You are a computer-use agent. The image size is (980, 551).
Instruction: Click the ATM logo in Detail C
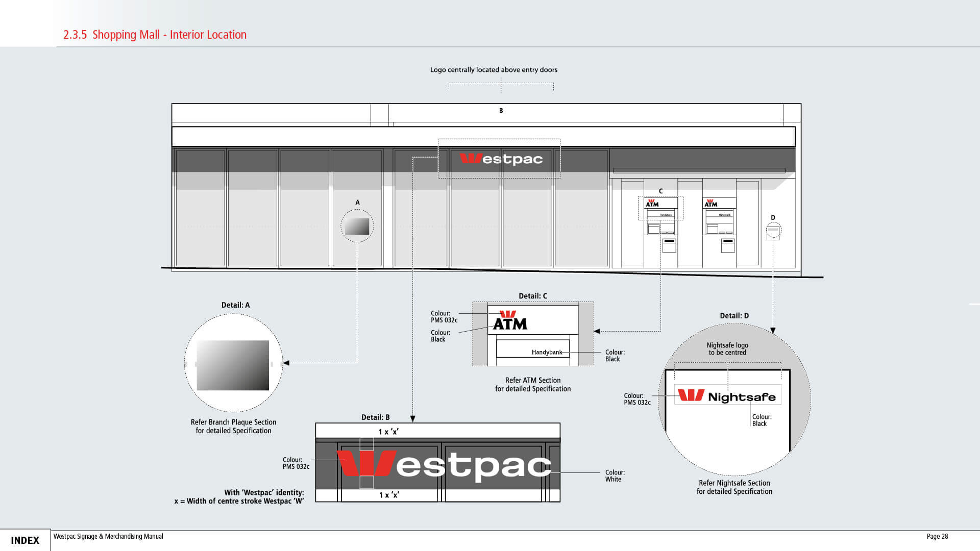pyautogui.click(x=510, y=320)
